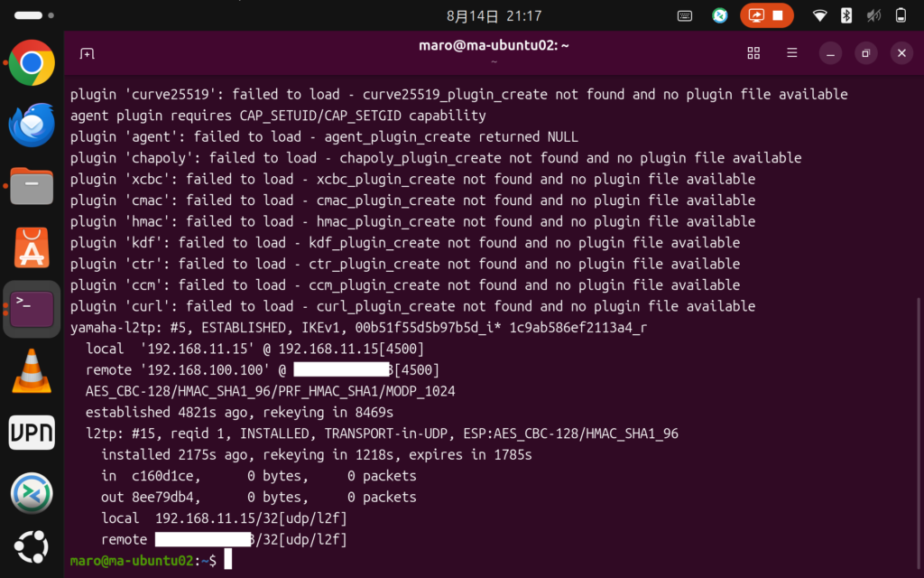Toggle the muted volume indicator

873,16
